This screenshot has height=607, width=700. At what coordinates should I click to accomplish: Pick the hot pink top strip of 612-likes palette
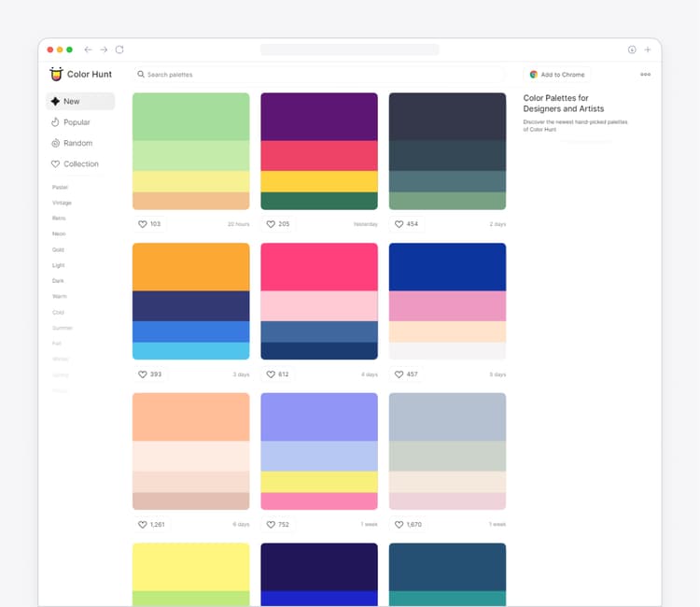coord(319,267)
